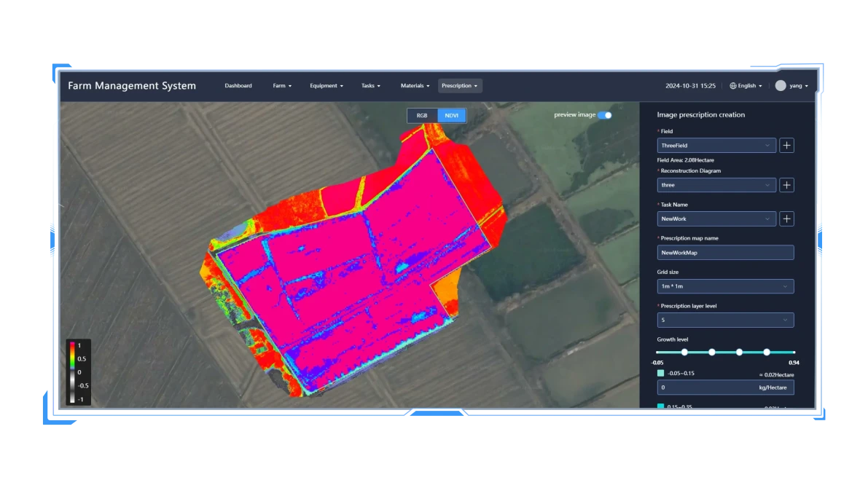Click the second Growth level slider handle

(x=712, y=352)
